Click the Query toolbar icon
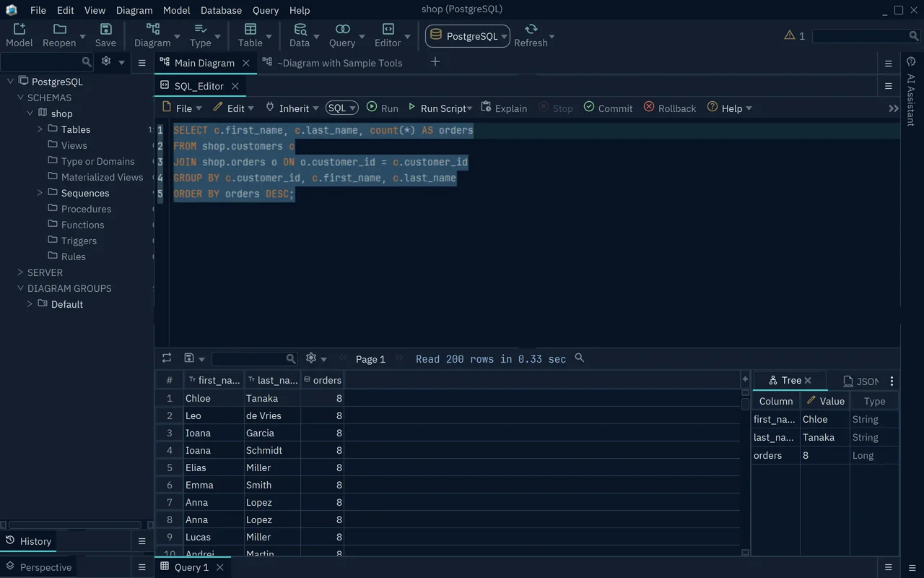924x578 pixels. click(x=342, y=35)
